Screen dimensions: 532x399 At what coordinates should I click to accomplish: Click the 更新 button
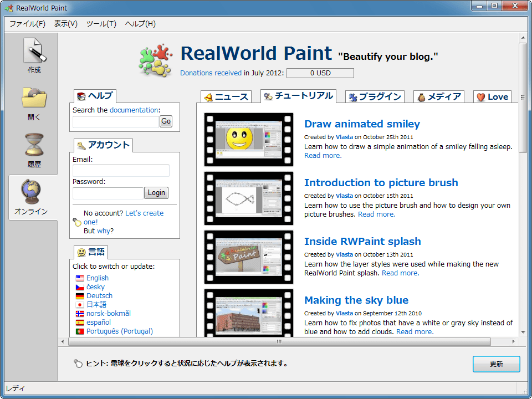(x=496, y=364)
